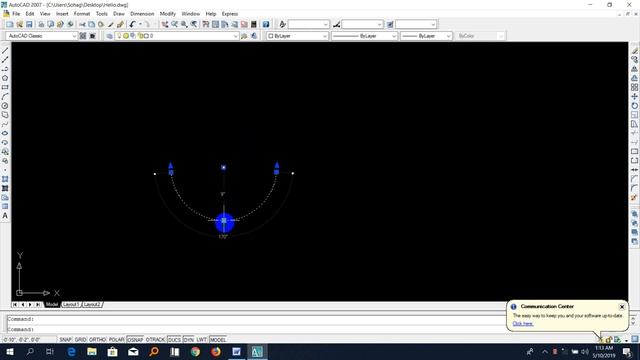Click the Pan realtime icon
640x360 pixels.
pyautogui.click(x=165, y=24)
